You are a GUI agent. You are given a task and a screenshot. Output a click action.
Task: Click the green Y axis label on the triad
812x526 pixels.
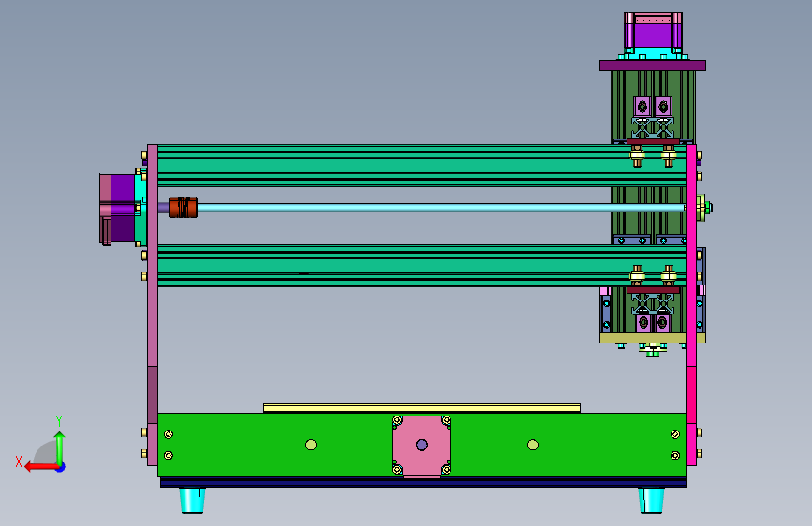pos(59,421)
